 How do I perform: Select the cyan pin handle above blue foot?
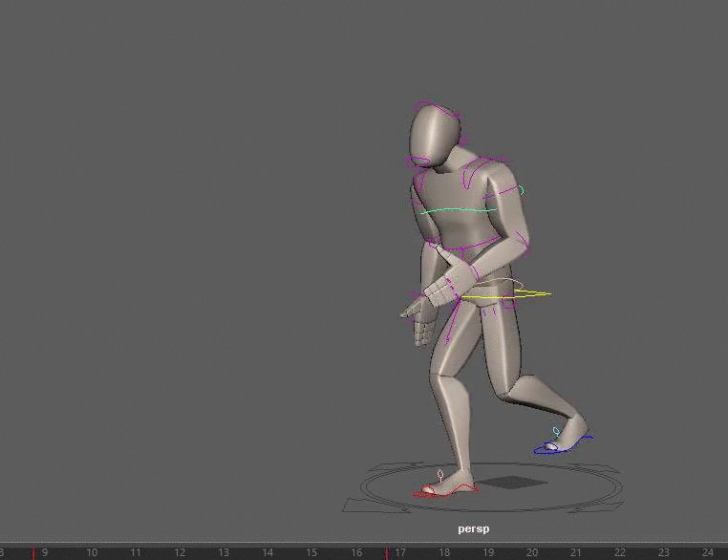tap(555, 432)
